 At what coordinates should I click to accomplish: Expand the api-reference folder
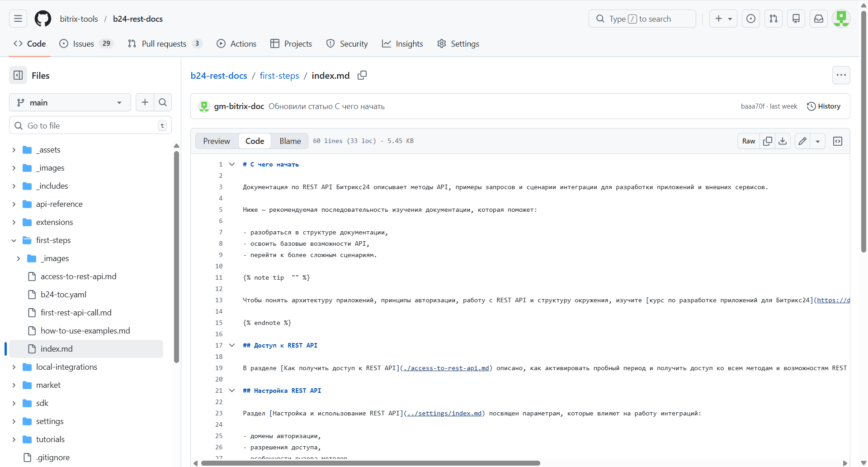(14, 204)
